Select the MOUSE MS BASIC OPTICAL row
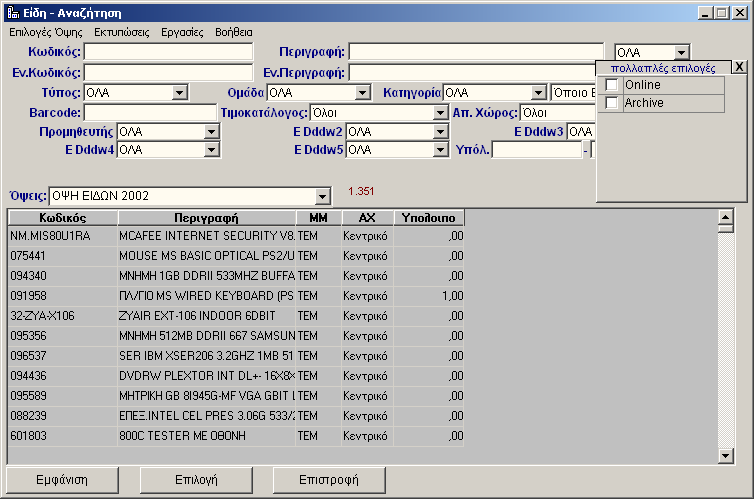 click(x=206, y=255)
